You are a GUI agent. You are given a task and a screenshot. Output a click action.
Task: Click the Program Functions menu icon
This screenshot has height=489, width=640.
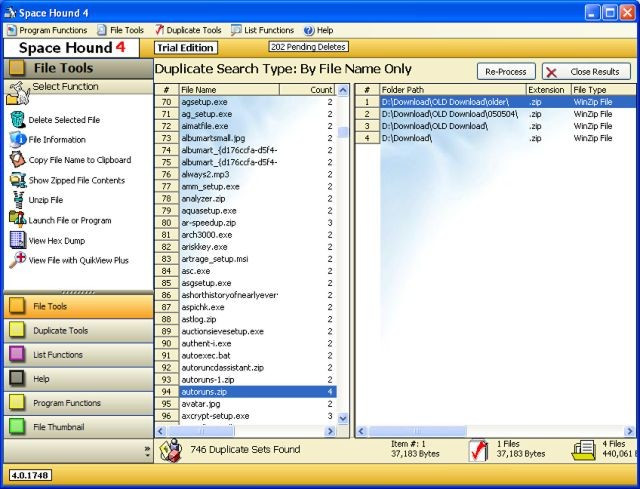click(x=12, y=30)
